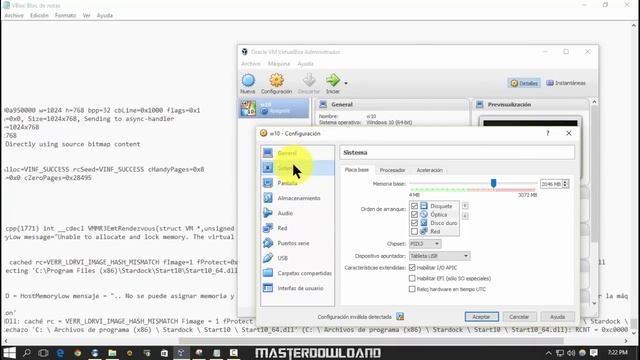Open Edge browser from taskbar
The image size is (640, 360).
point(60,353)
